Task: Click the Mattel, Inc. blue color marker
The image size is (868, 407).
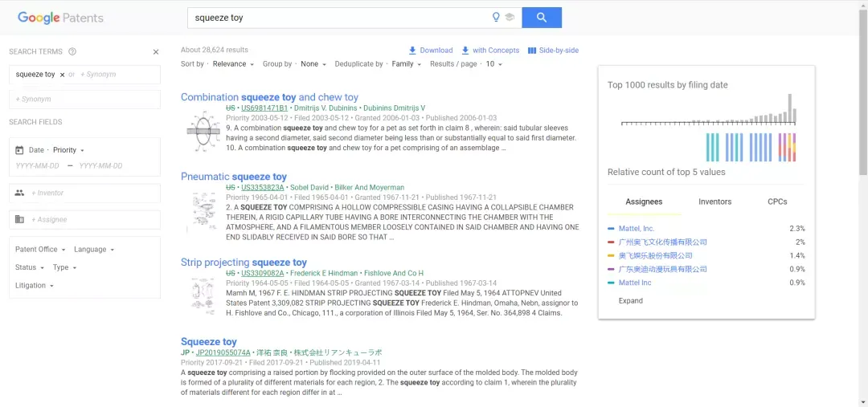Action: click(x=611, y=228)
